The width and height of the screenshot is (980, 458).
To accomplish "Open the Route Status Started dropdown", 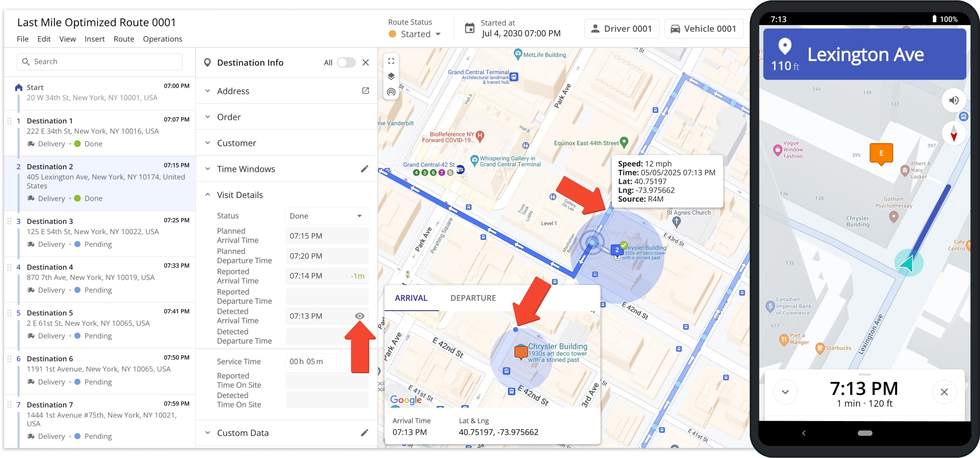I will [415, 34].
